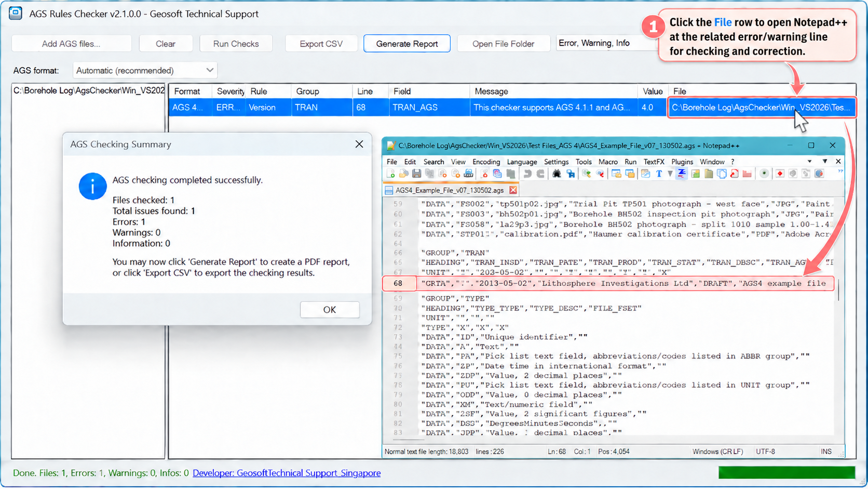Click the Export CSV button
This screenshot has width=868, height=489.
[x=321, y=44]
